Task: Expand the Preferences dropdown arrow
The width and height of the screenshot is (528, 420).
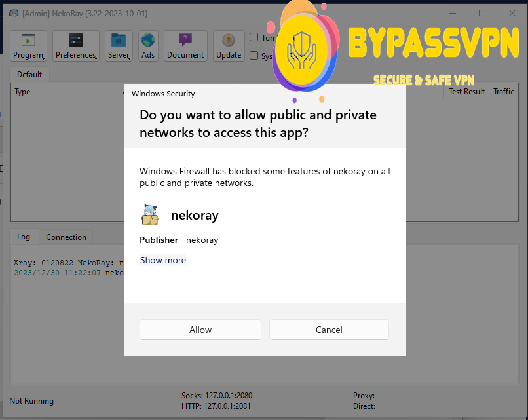Action: [96, 58]
